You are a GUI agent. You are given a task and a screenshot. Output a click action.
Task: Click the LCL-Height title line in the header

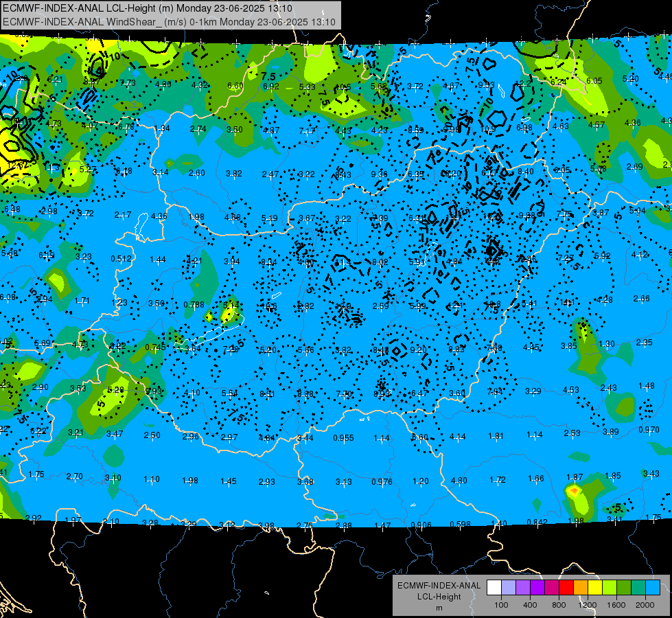(x=148, y=8)
